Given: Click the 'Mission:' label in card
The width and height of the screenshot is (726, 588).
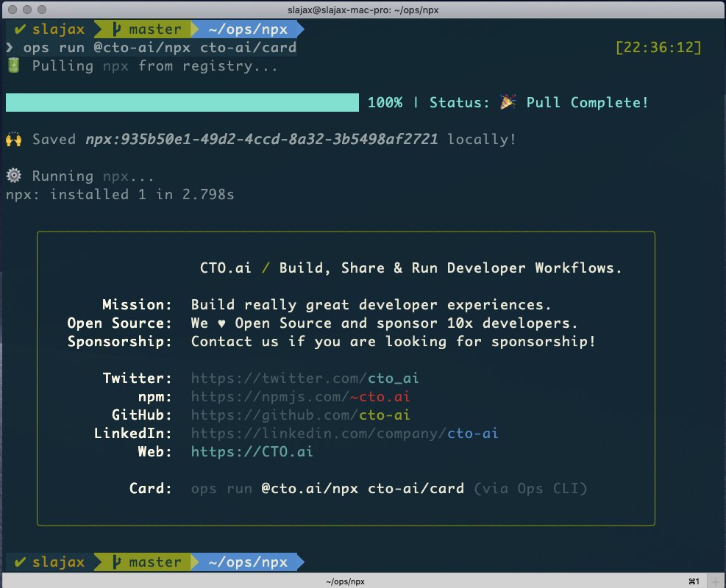Looking at the screenshot, I should pyautogui.click(x=137, y=304).
